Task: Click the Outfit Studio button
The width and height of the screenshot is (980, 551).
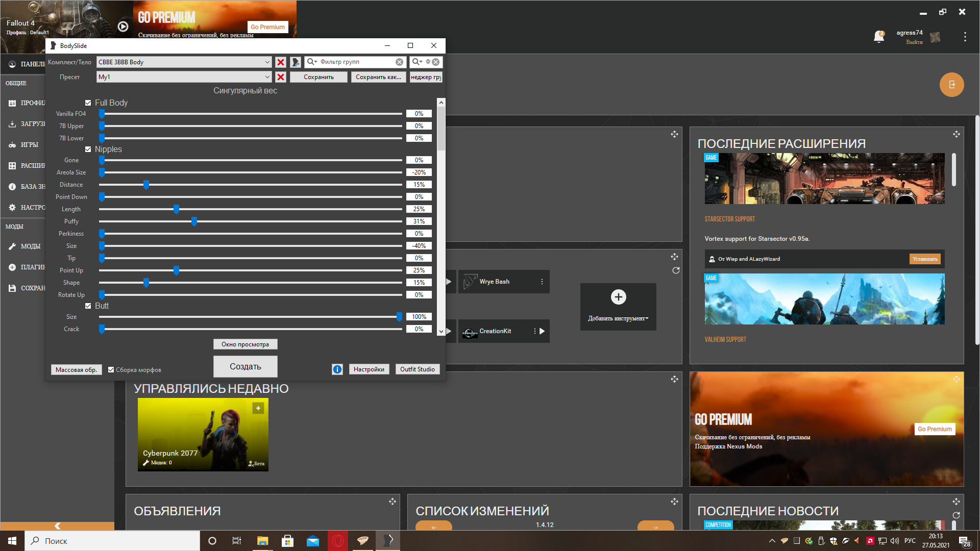Action: pyautogui.click(x=417, y=369)
